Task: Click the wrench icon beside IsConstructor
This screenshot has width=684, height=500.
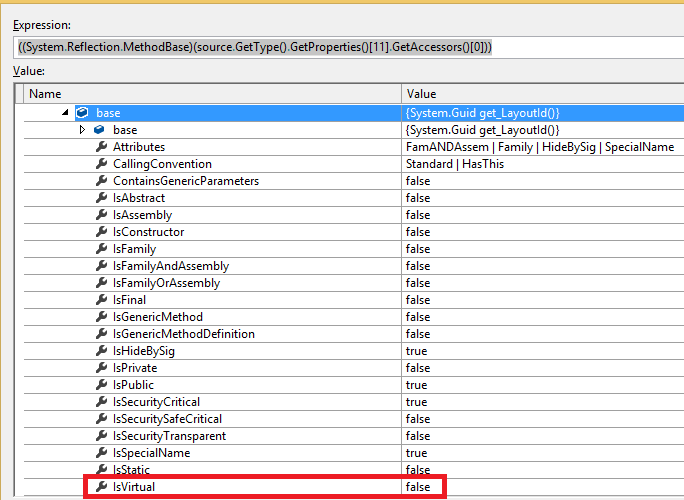Action: pyautogui.click(x=101, y=232)
